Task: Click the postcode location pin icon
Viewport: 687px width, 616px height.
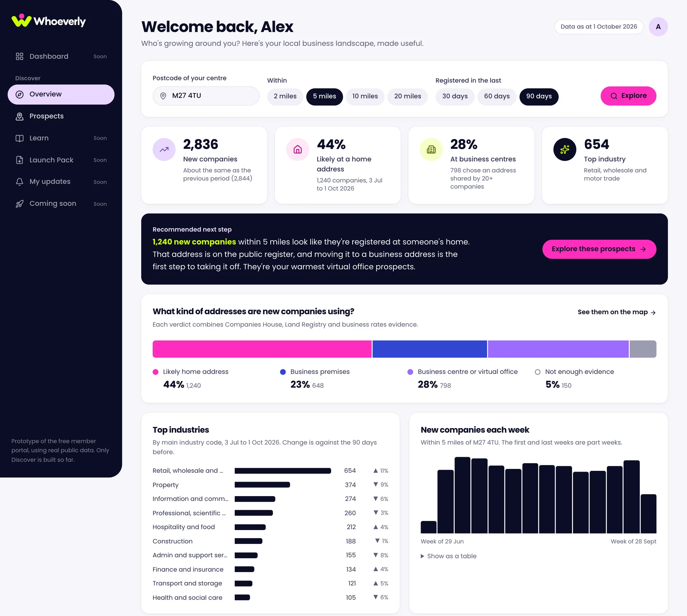Action: click(x=163, y=96)
